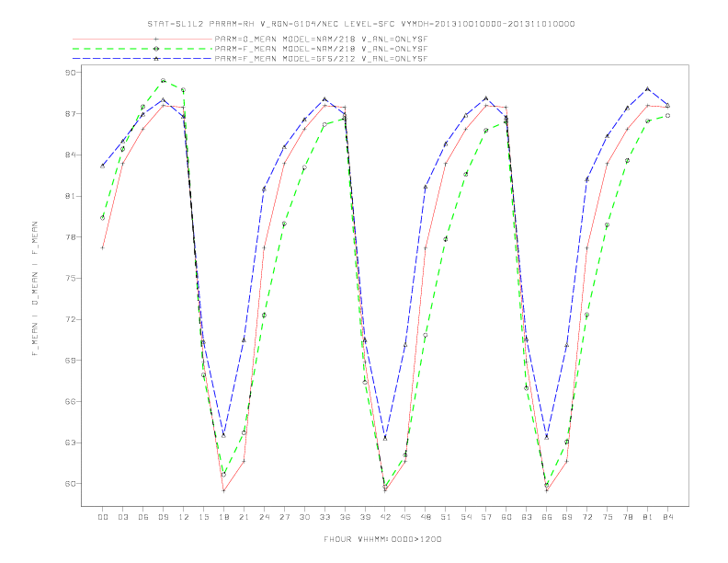Click the circle marker on the green legend line

tap(156, 49)
